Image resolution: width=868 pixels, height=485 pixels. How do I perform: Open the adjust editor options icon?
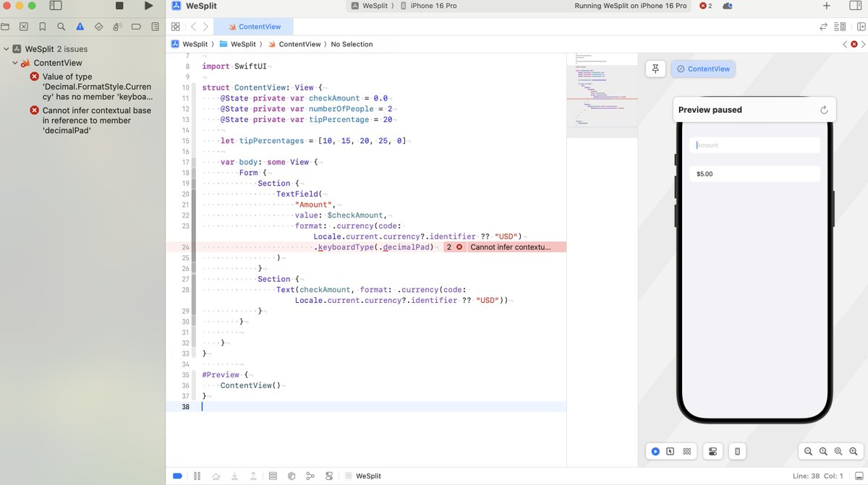pos(840,27)
